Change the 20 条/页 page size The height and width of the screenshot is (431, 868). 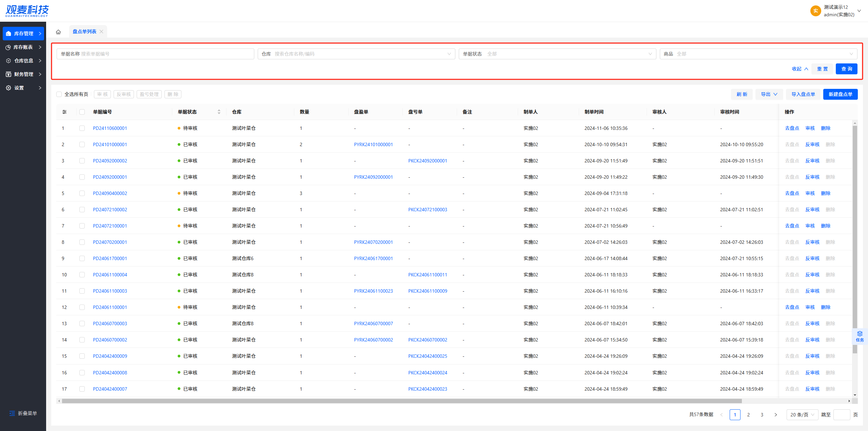tap(802, 415)
